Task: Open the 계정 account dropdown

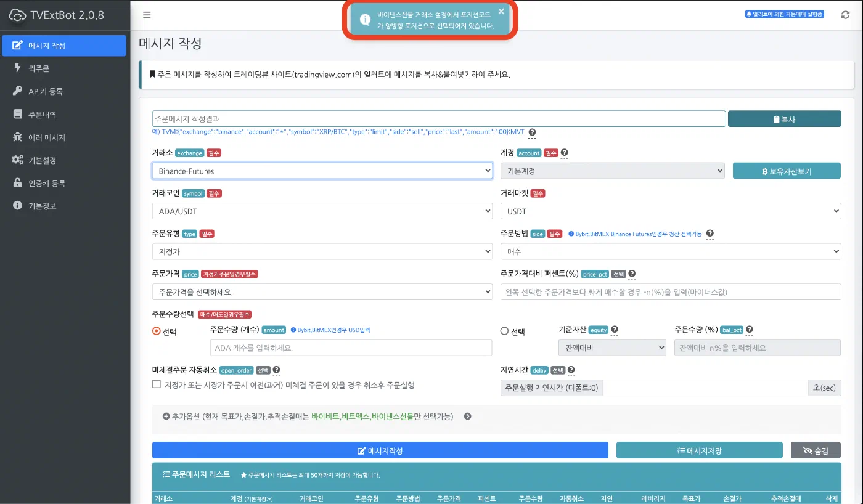Action: click(613, 171)
